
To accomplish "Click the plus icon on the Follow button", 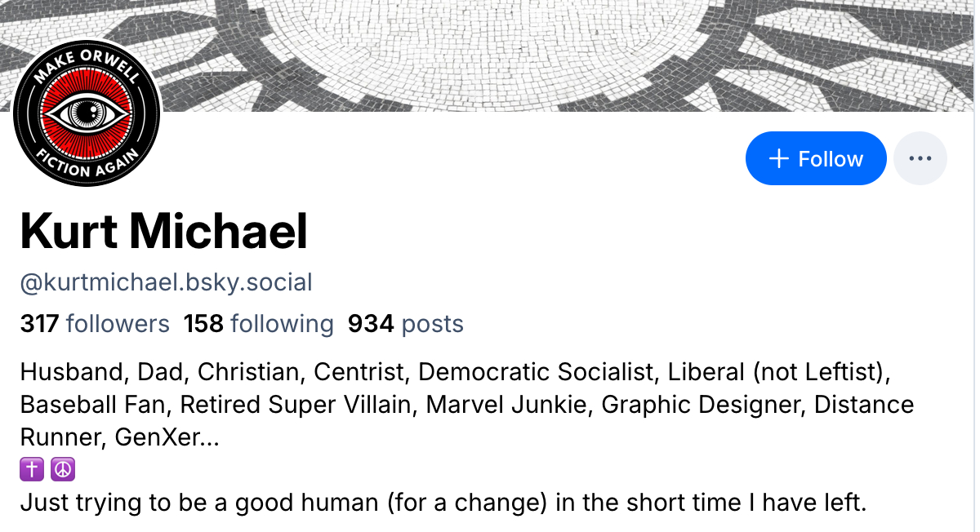I will tap(779, 158).
